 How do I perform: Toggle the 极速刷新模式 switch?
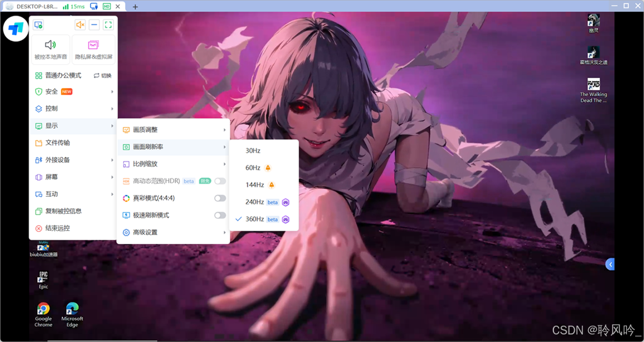click(x=220, y=216)
